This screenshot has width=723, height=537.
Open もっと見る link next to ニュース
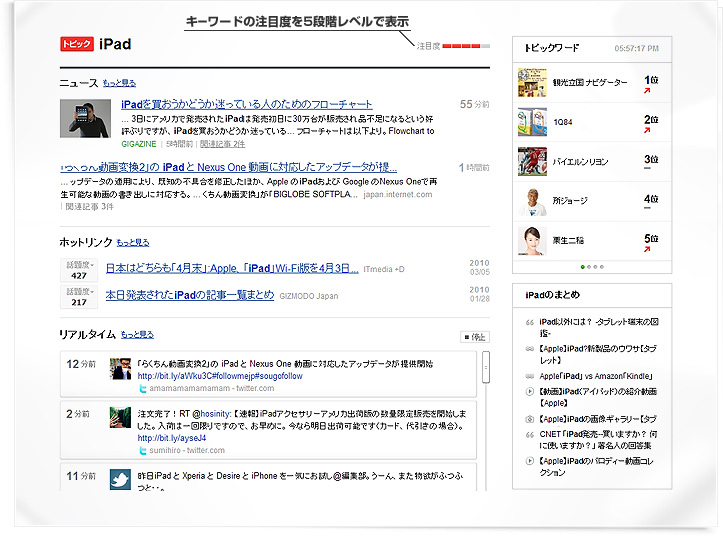[119, 83]
